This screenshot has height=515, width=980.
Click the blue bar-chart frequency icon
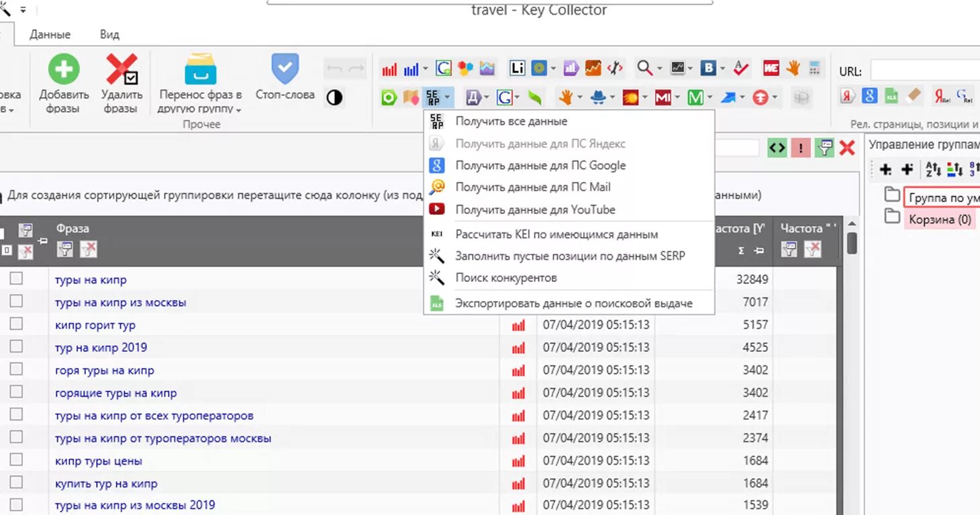[411, 68]
